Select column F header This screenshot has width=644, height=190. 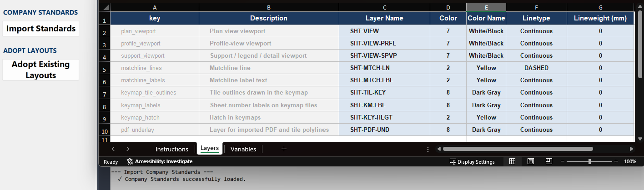click(x=537, y=7)
